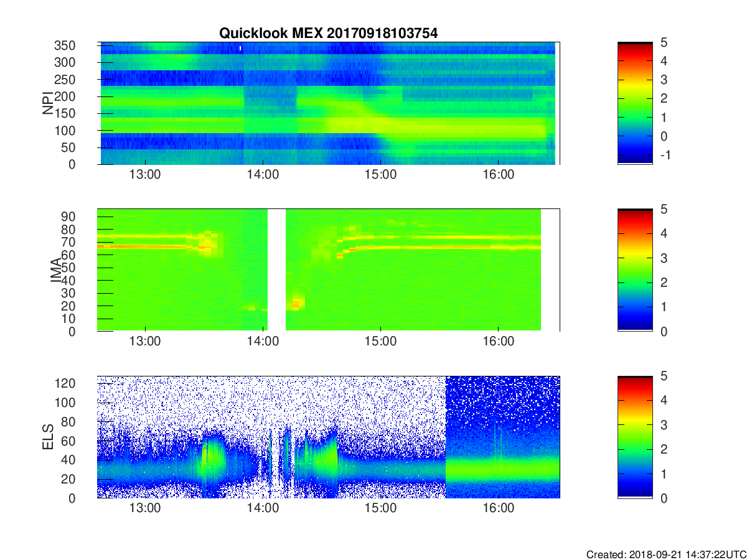Click the "1" value on ELS colorbar
The image size is (747, 560).
pyautogui.click(x=664, y=474)
